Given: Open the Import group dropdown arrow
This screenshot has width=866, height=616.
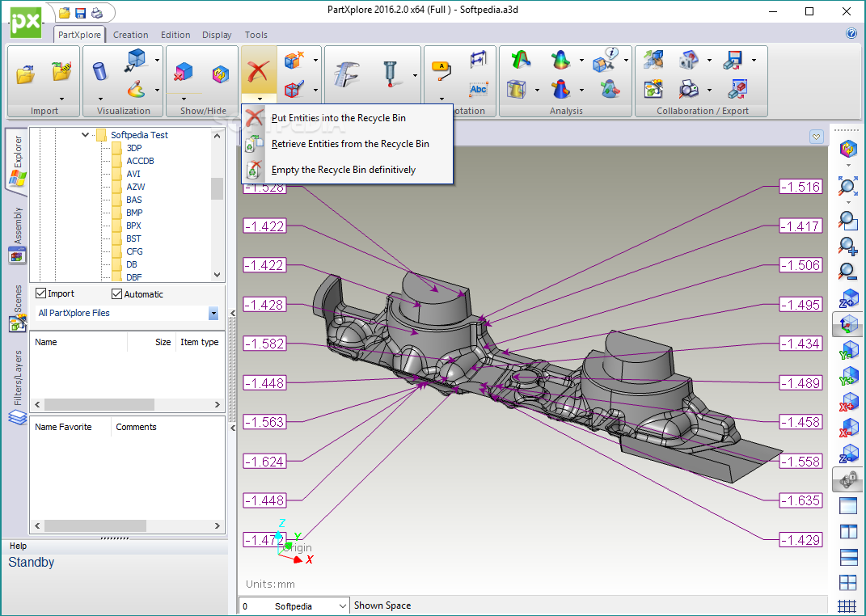Looking at the screenshot, I should click(x=61, y=99).
